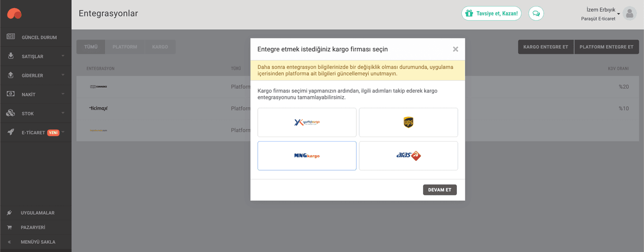Viewport: 644px width, 252px height.
Task: Click the gift icon in Tavsiye et
Action: (469, 14)
